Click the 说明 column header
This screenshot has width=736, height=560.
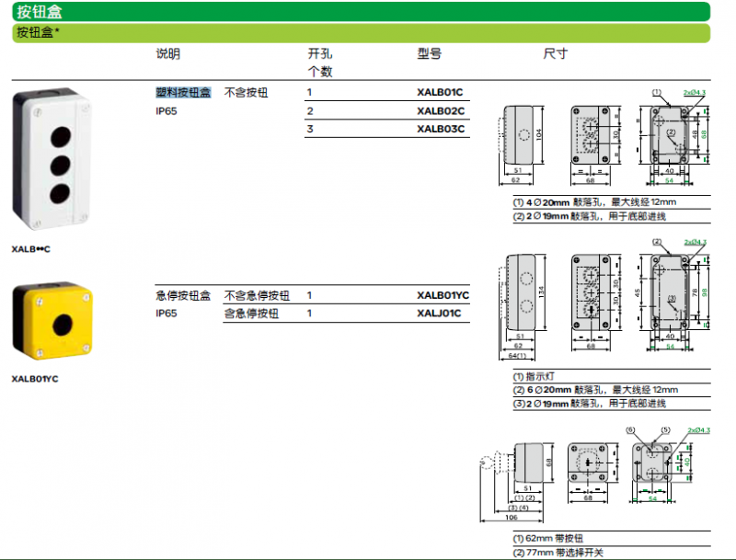(168, 54)
